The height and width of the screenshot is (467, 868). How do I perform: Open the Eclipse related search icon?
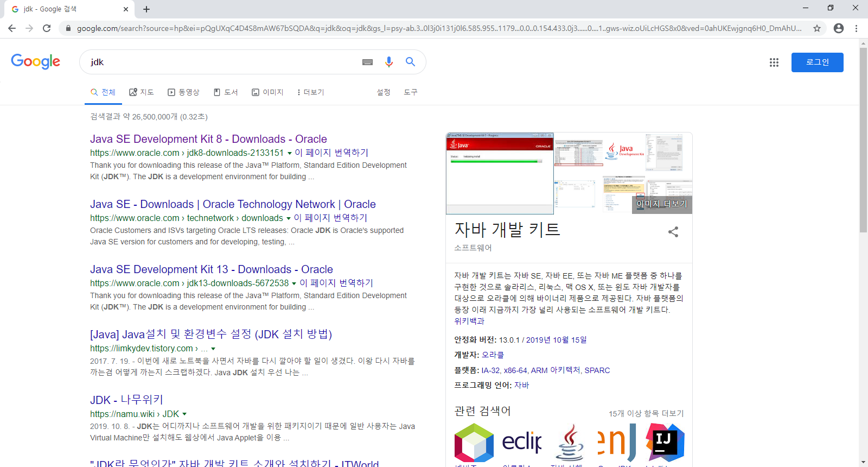pos(522,443)
